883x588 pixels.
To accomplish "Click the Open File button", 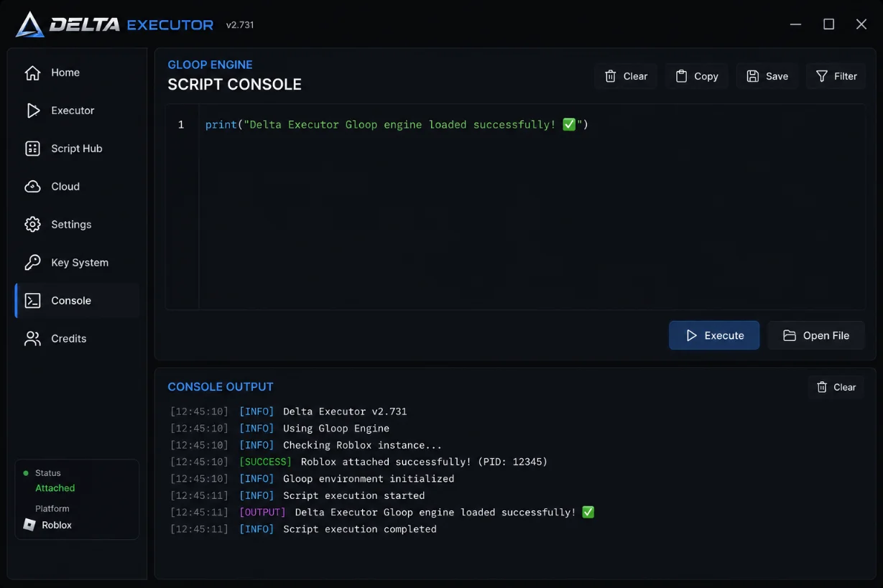I will point(816,335).
